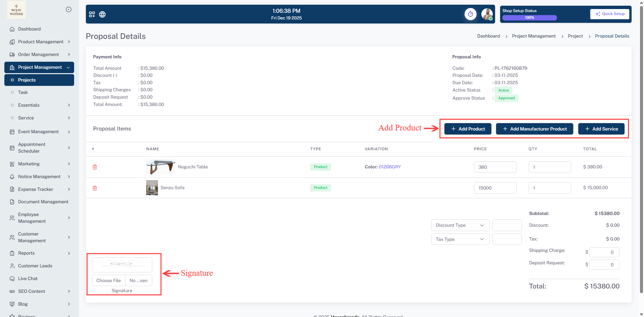Open the Discount Type dropdown
The image size is (644, 317).
click(460, 225)
